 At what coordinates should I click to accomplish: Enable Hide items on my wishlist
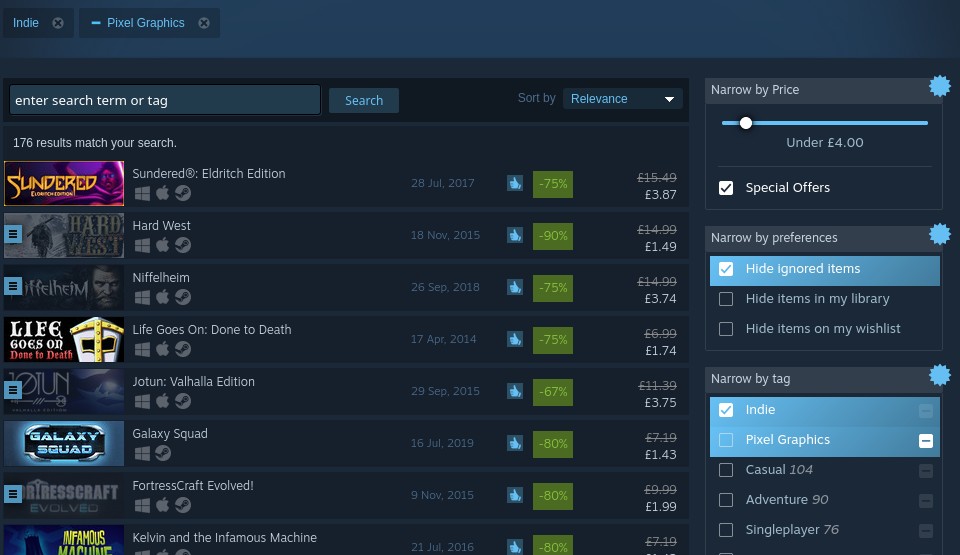726,329
